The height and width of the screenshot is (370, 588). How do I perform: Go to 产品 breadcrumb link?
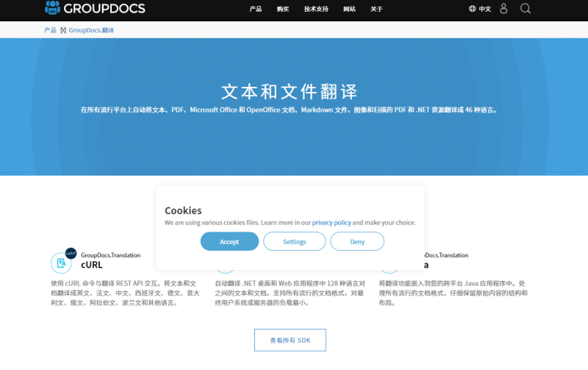point(50,30)
